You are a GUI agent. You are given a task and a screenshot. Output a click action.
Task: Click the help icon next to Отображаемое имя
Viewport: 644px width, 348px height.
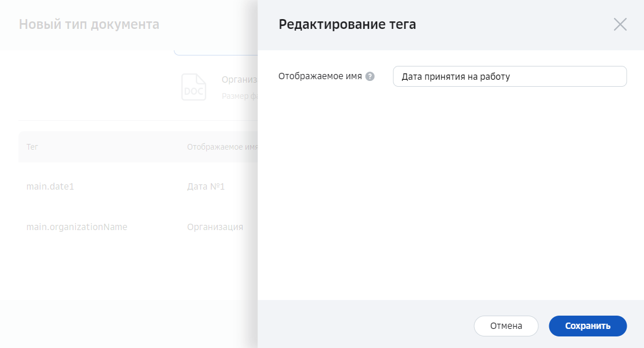[370, 76]
